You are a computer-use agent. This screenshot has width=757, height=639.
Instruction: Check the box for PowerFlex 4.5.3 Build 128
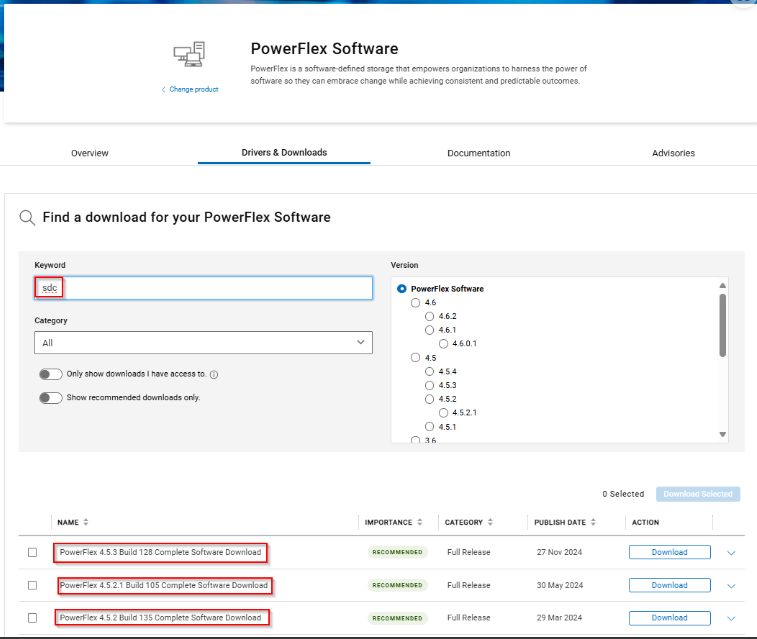click(33, 552)
